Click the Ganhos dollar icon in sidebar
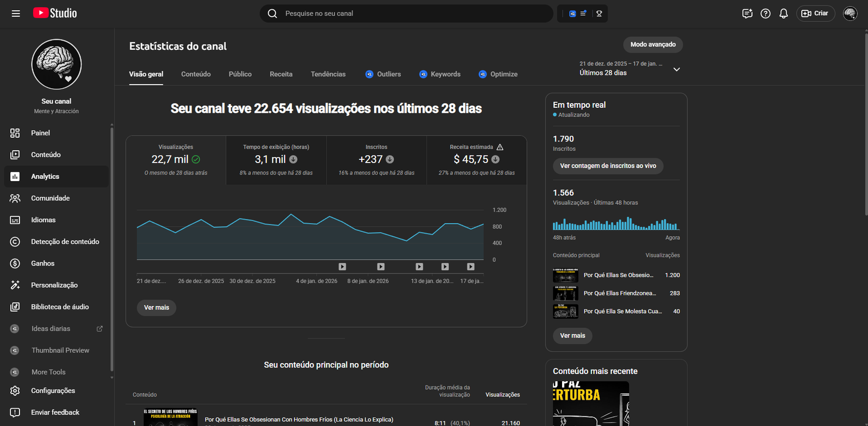The width and height of the screenshot is (868, 426). [x=15, y=263]
